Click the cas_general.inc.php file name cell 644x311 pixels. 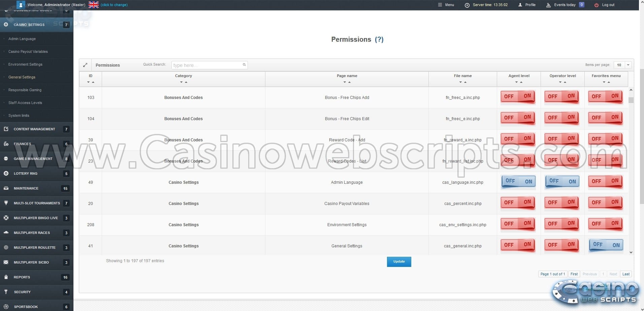pyautogui.click(x=463, y=246)
